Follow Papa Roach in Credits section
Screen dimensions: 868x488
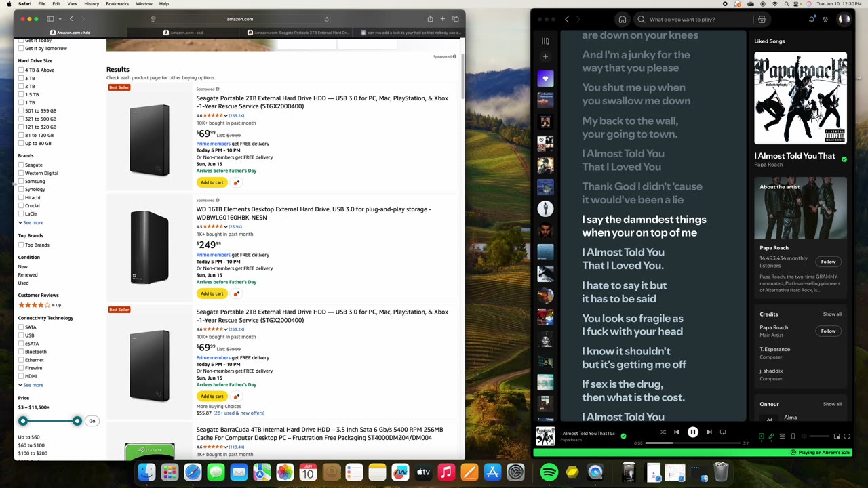click(829, 331)
